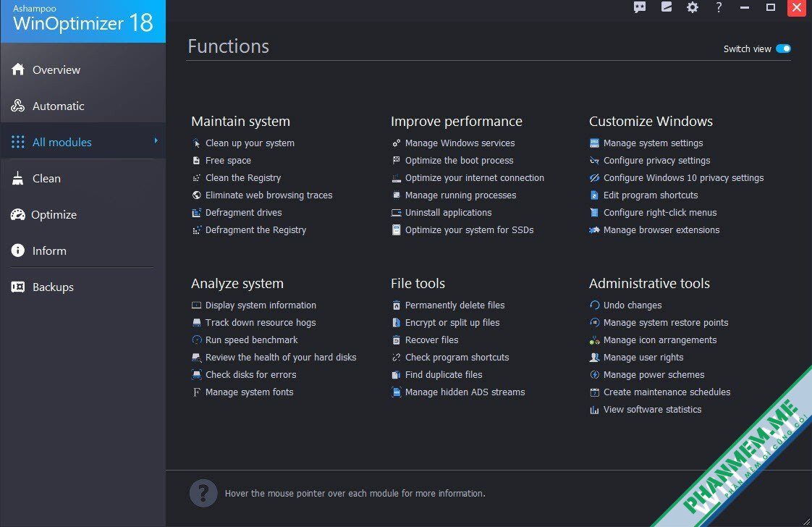Expand the All modules arrow

tap(156, 141)
